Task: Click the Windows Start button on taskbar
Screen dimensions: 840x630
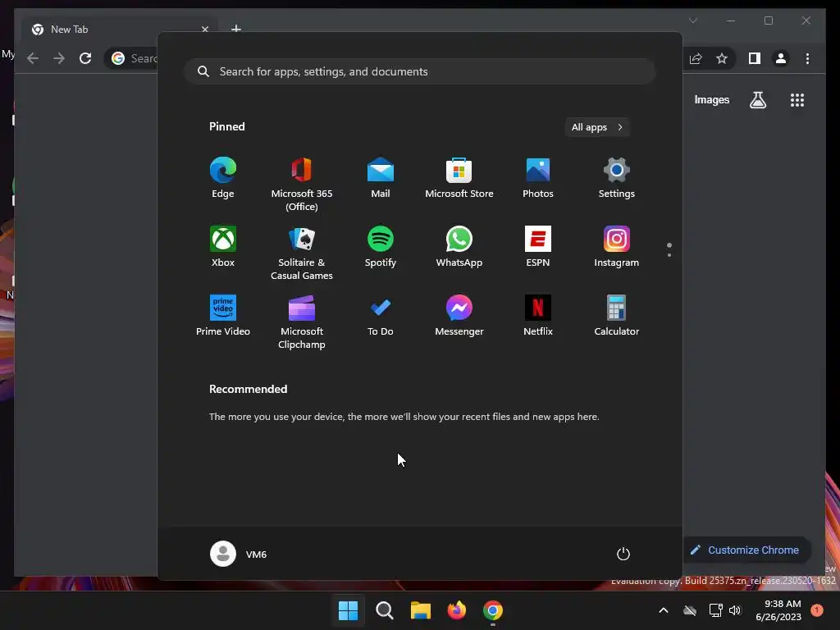Action: click(348, 610)
